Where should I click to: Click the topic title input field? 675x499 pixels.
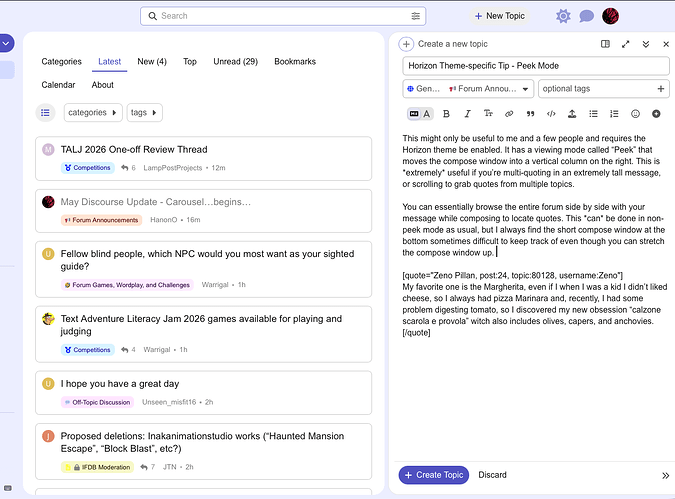(536, 66)
